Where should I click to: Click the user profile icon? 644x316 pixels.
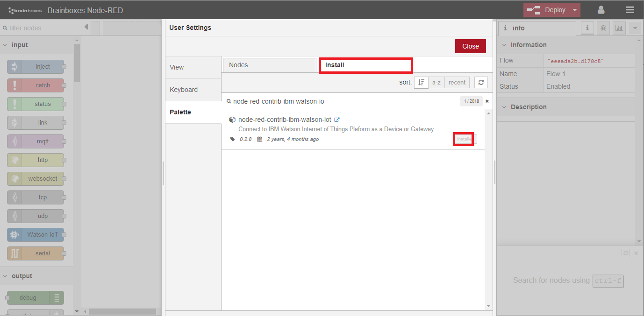601,9
